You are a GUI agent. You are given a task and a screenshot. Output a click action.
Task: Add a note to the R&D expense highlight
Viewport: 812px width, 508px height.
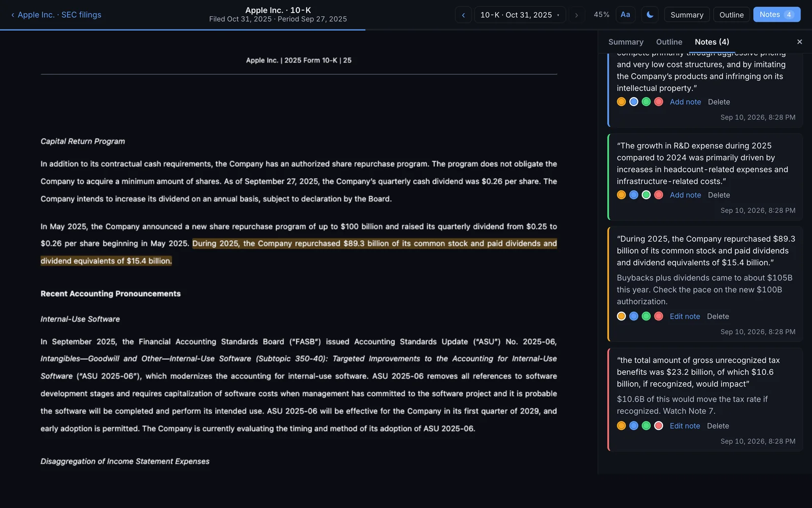coord(685,195)
